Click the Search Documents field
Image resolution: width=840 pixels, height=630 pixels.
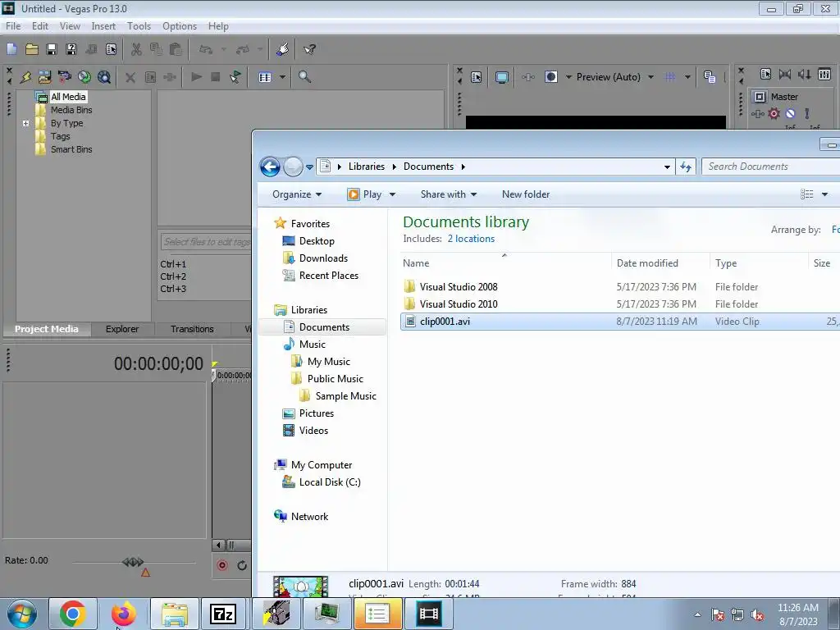coord(770,167)
